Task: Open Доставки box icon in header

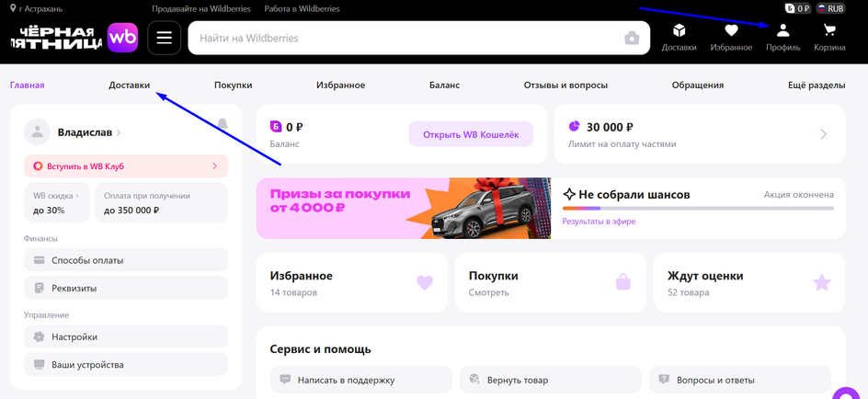Action: point(679,30)
